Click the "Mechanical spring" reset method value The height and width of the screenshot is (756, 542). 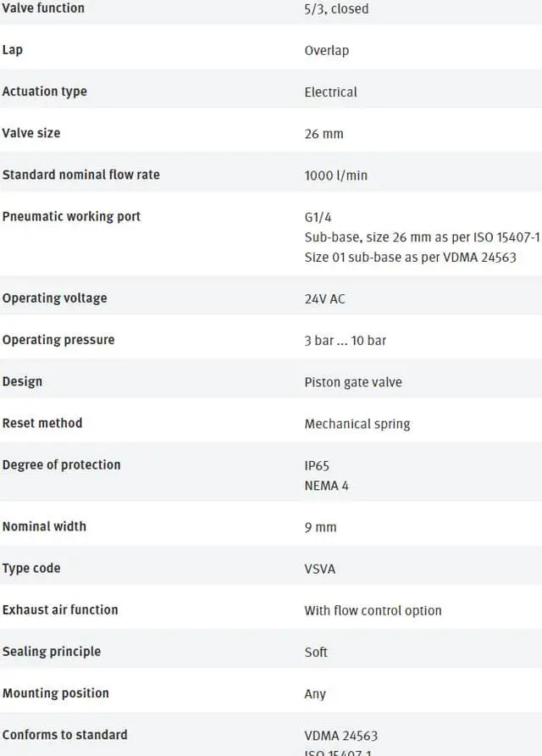pos(357,424)
